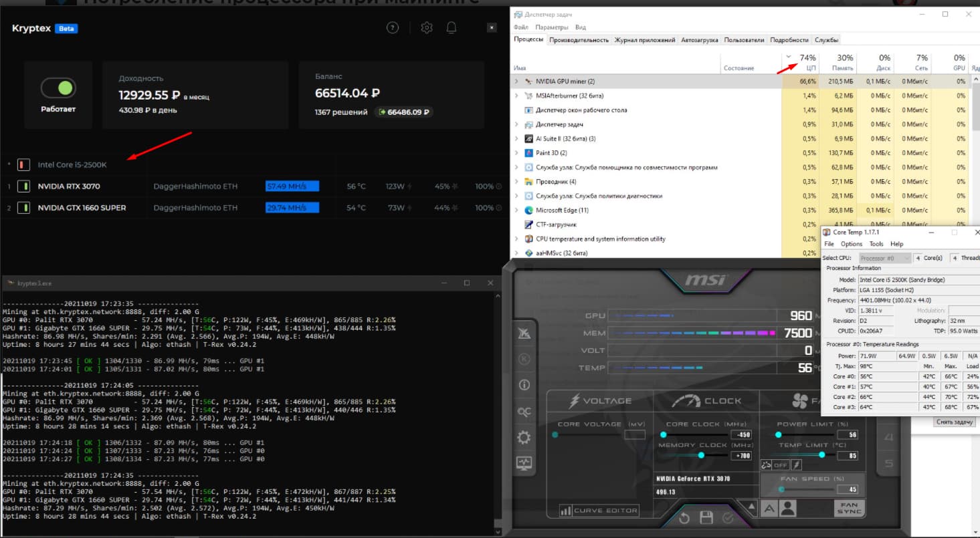Open the Tools menu in Core Temp

point(876,244)
